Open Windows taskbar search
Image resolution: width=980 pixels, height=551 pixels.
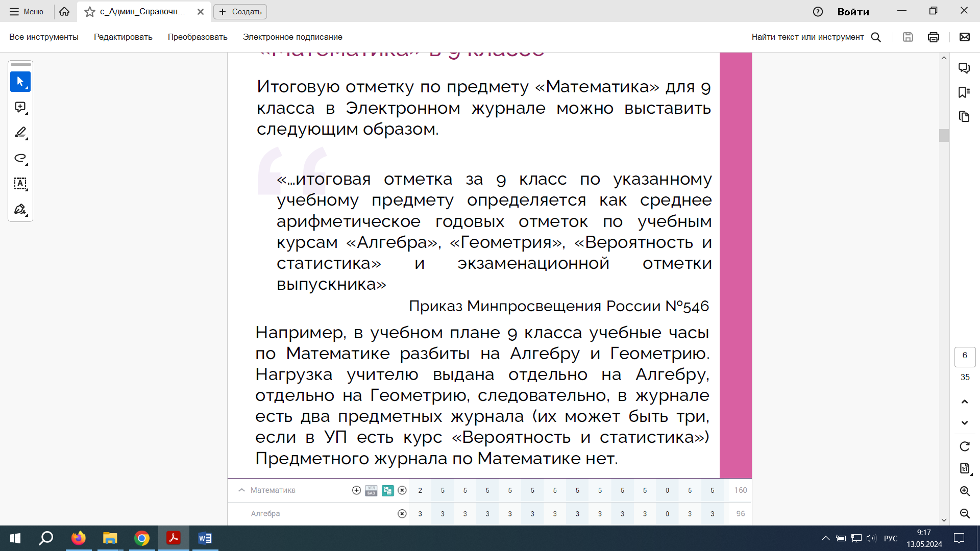(46, 538)
